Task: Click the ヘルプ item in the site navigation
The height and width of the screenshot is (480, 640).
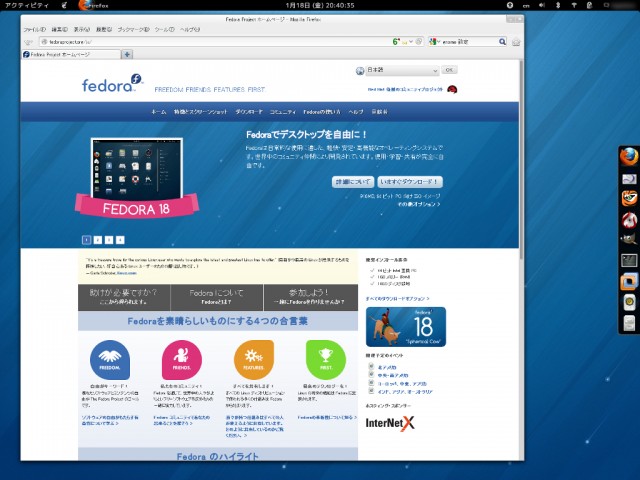Action: point(356,112)
